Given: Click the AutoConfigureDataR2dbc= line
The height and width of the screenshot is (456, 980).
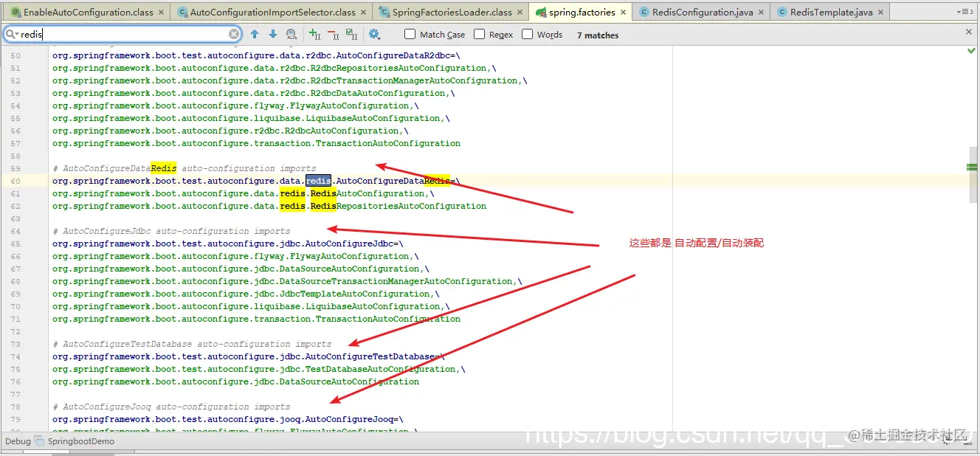Looking at the screenshot, I should [256, 55].
